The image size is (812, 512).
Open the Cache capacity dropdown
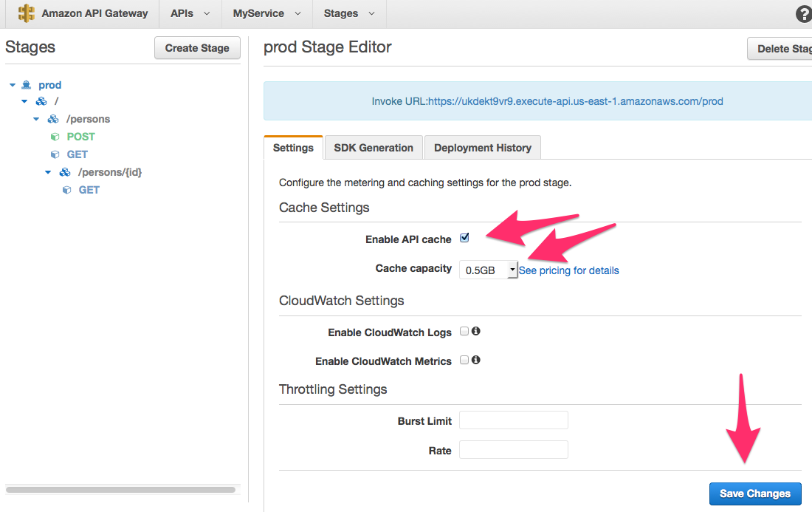[x=488, y=270]
